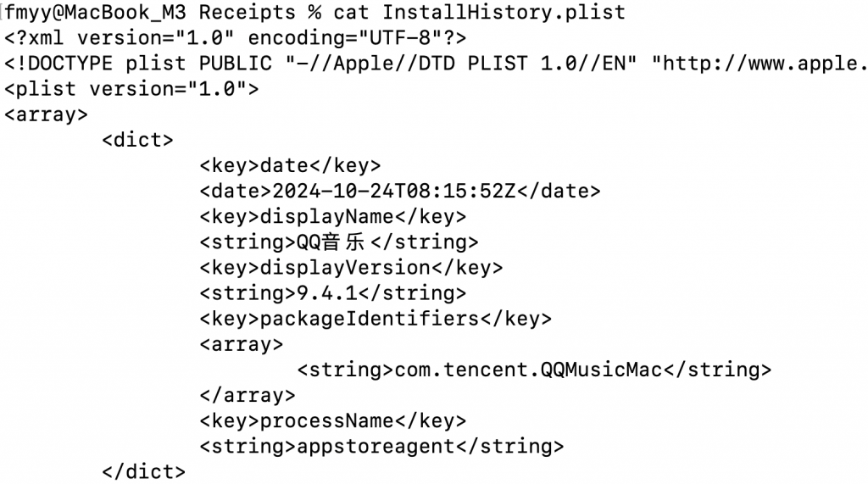Click the nested closing array tag
This screenshot has width=868, height=484.
point(248,395)
